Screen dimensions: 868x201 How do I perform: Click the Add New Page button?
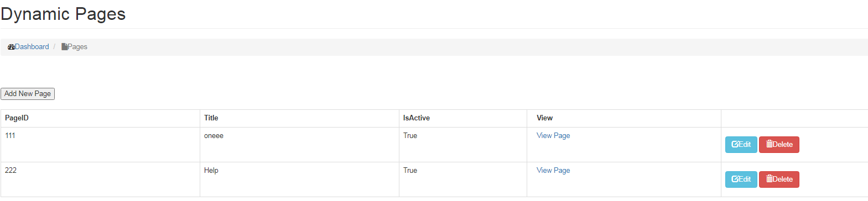pyautogui.click(x=28, y=94)
